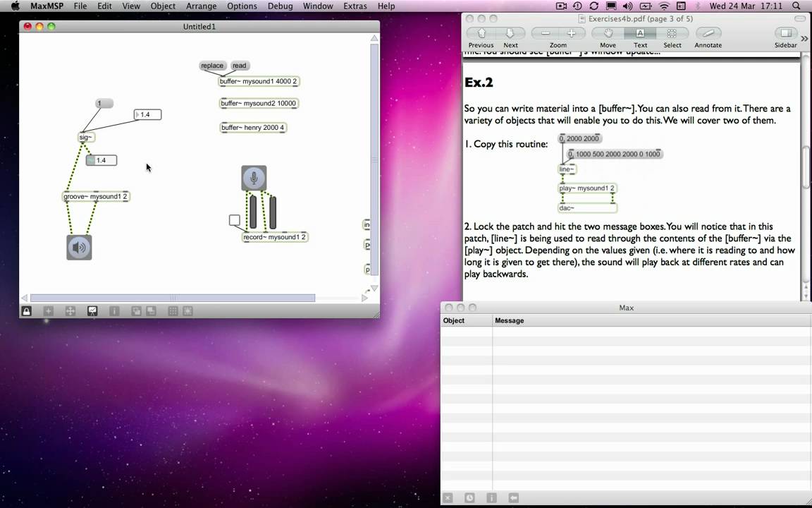Viewport: 812px width, 508px height.
Task: Click the sync arrows menu bar icon
Action: (x=594, y=6)
